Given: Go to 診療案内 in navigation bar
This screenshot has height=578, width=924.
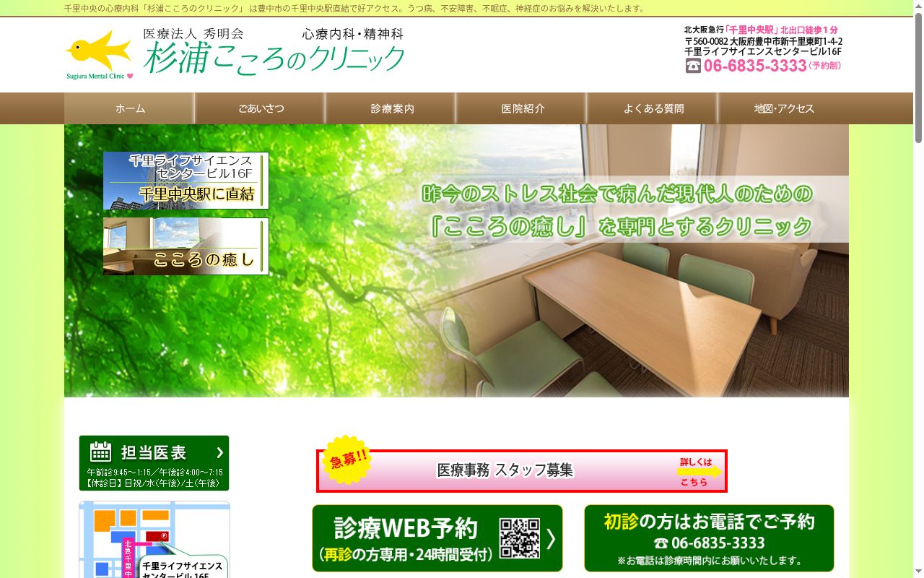Looking at the screenshot, I should click(392, 108).
